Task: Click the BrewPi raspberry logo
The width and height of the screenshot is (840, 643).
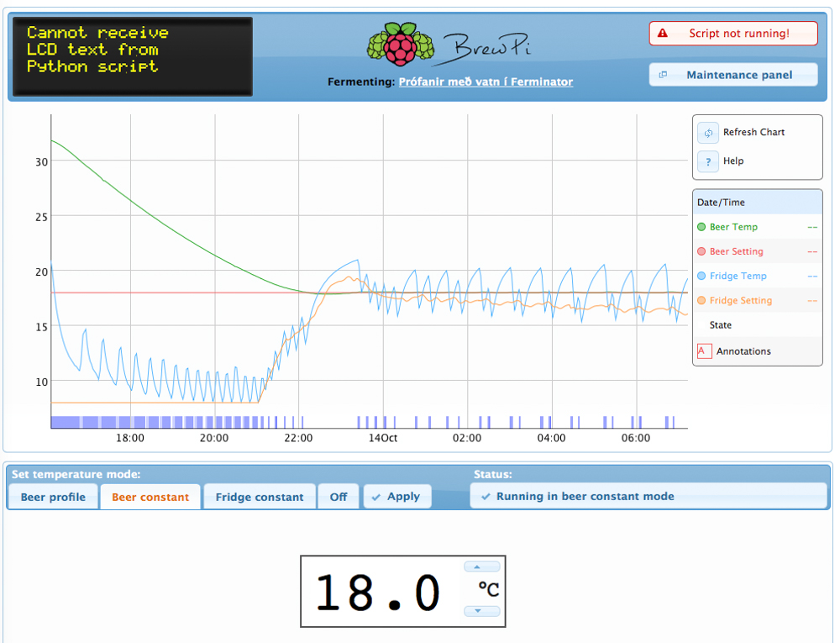Action: (x=400, y=46)
